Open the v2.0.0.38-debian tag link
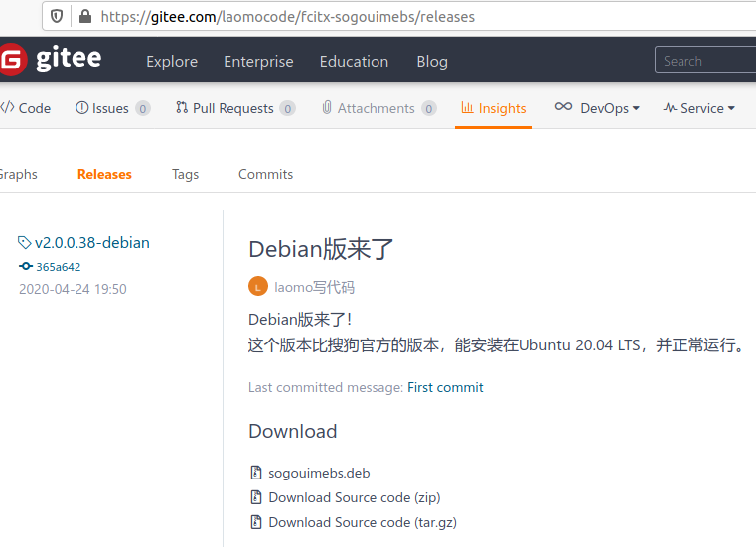Image resolution: width=756 pixels, height=547 pixels. 92,243
